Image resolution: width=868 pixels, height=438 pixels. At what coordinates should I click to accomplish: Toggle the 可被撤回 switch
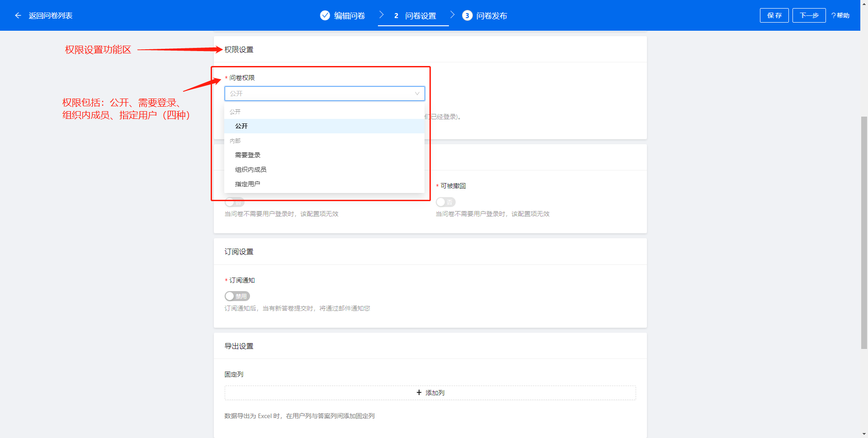pyautogui.click(x=445, y=202)
